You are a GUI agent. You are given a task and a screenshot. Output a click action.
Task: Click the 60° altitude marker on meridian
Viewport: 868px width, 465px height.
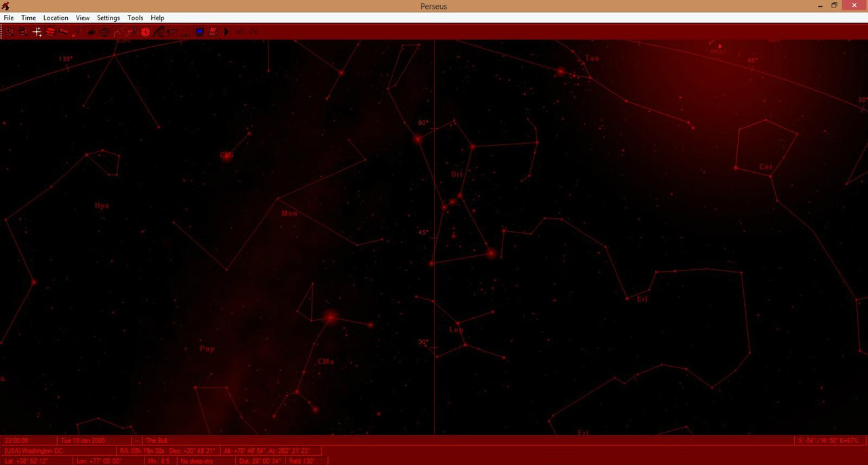(x=423, y=123)
